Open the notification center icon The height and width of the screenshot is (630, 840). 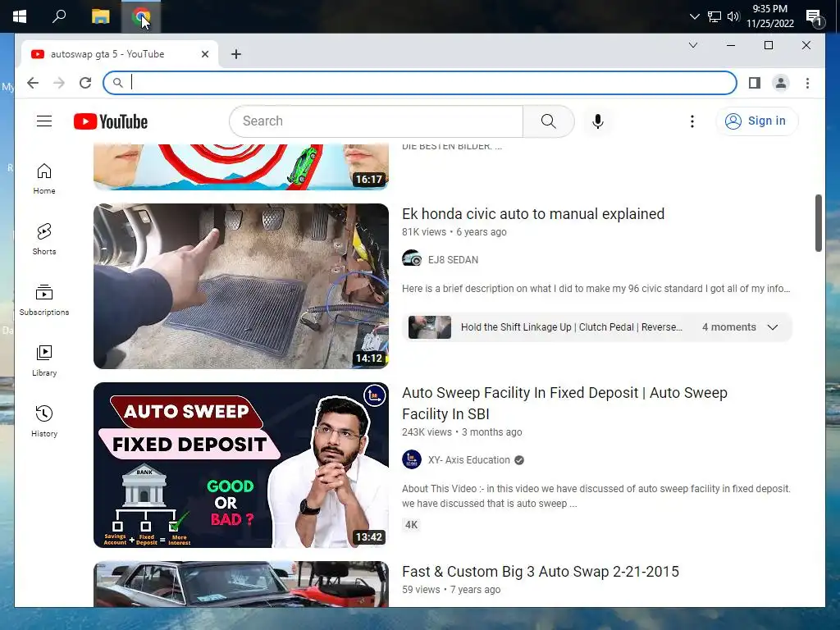[813, 18]
